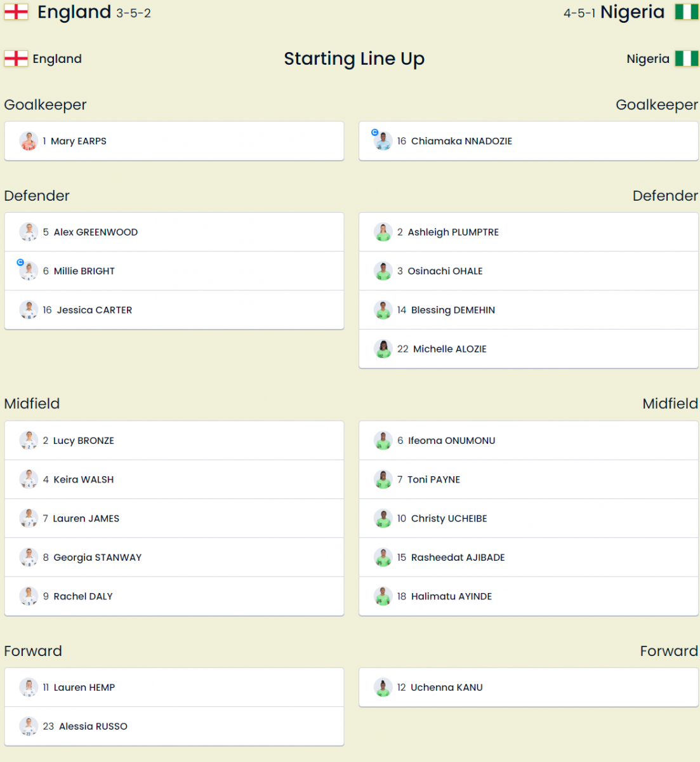The width and height of the screenshot is (700, 762).
Task: Click the small England flag beside Starting Line Up
Action: 16,58
